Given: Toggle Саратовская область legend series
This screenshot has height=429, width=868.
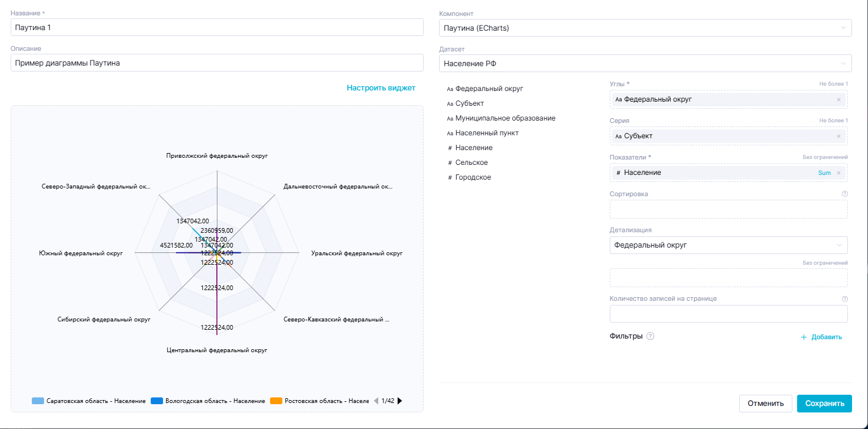Looking at the screenshot, I should pos(89,401).
